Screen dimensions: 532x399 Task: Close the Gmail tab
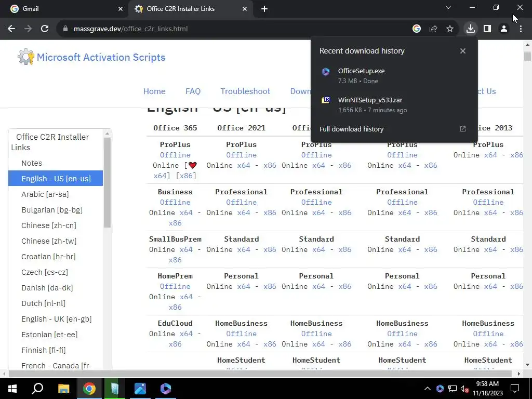click(121, 9)
